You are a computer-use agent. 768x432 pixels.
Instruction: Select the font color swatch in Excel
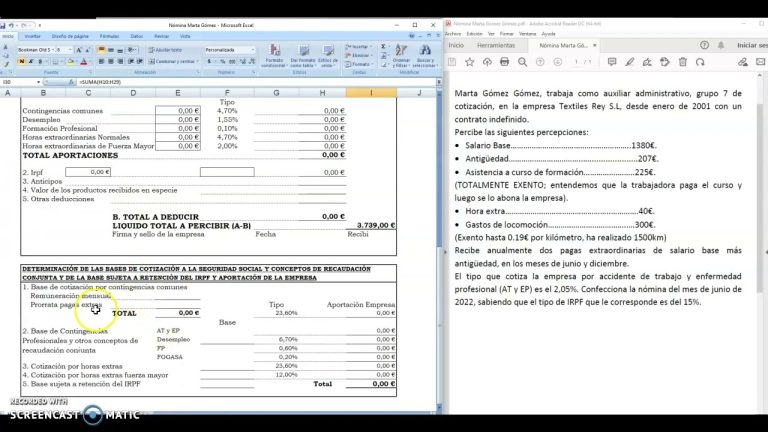click(x=84, y=61)
